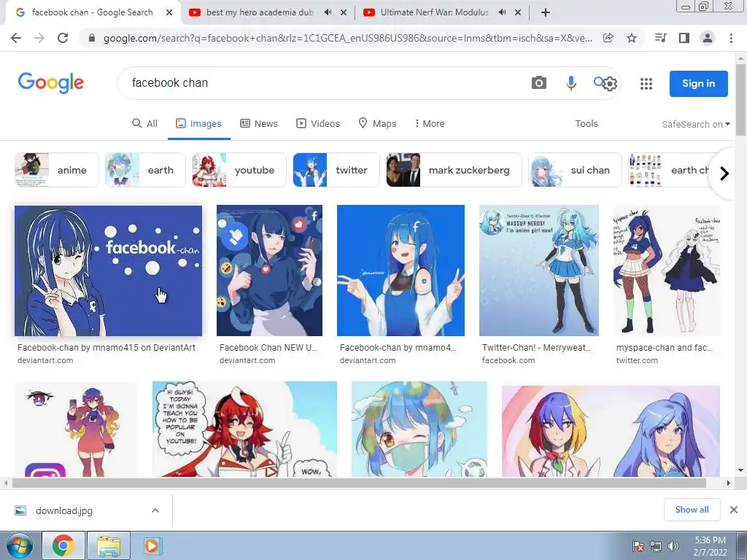
Task: Click the browser forward arrow
Action: pos(39,38)
